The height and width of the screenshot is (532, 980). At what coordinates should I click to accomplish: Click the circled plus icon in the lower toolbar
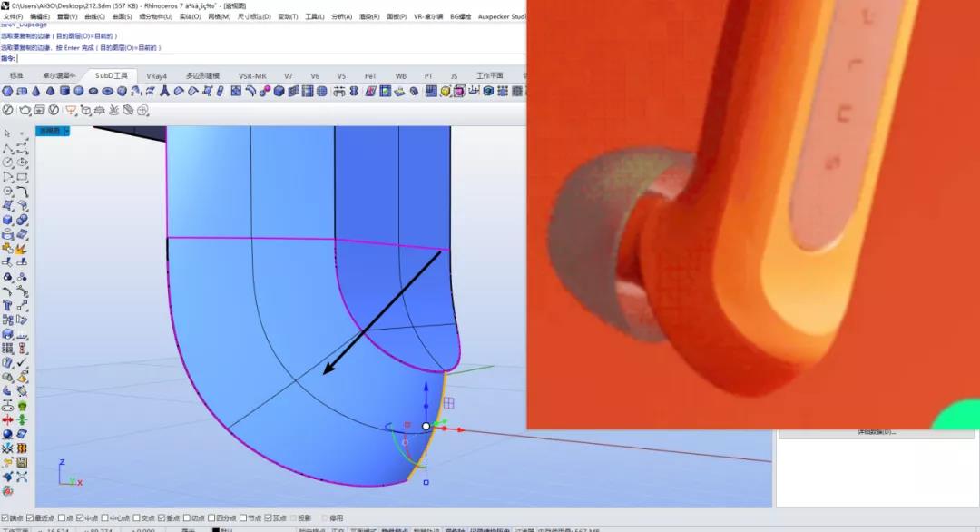[x=142, y=110]
